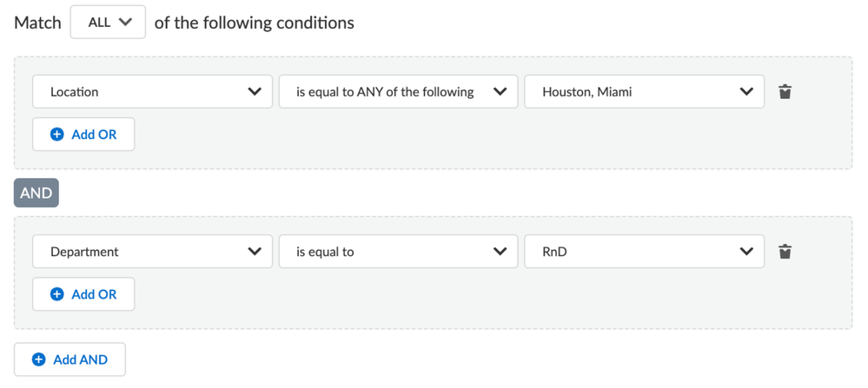Click plus icon in Add OR under Department

(57, 294)
